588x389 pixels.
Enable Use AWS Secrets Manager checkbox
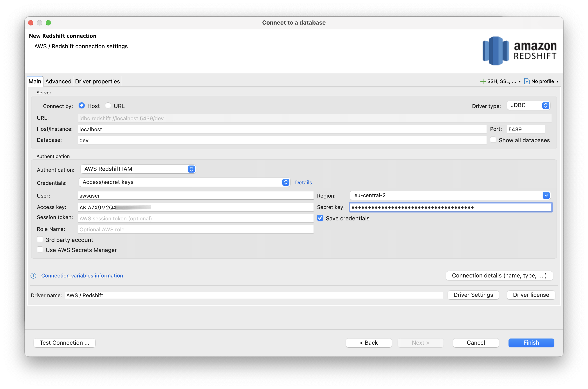[40, 250]
